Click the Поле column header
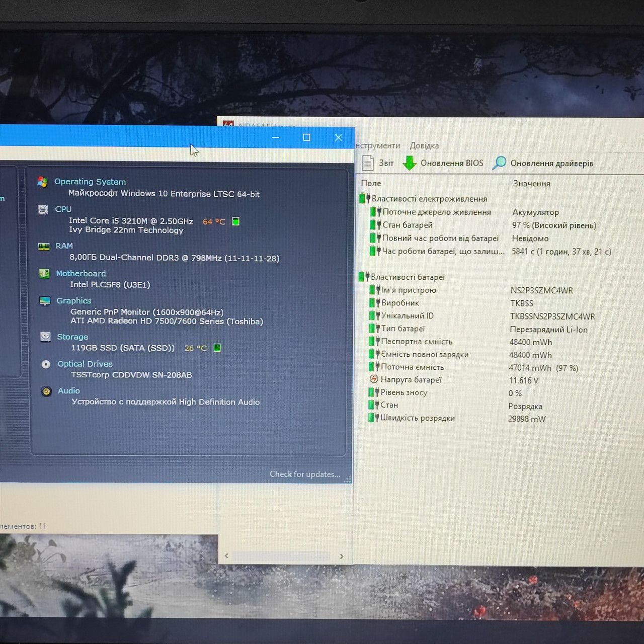Viewport: 644px width, 644px height. tap(371, 183)
